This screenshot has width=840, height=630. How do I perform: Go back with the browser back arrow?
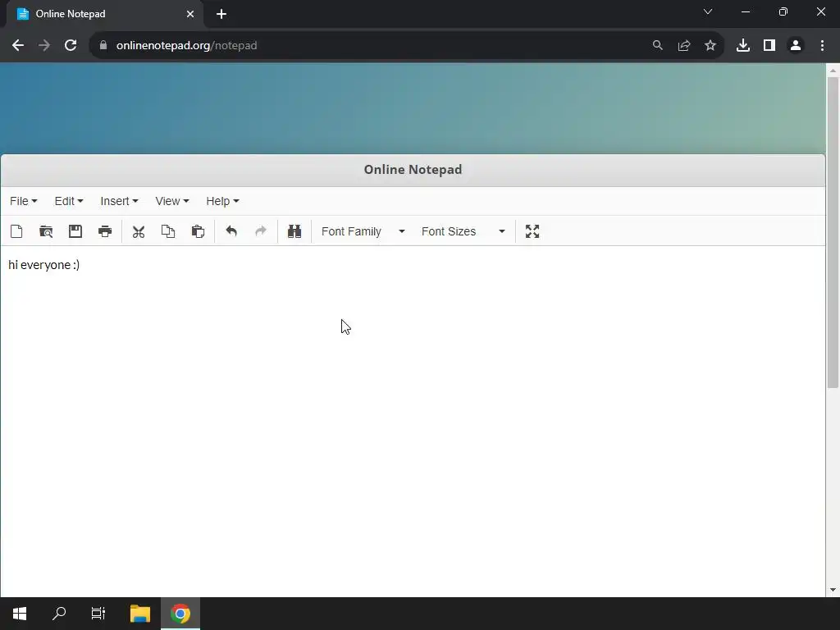click(18, 46)
